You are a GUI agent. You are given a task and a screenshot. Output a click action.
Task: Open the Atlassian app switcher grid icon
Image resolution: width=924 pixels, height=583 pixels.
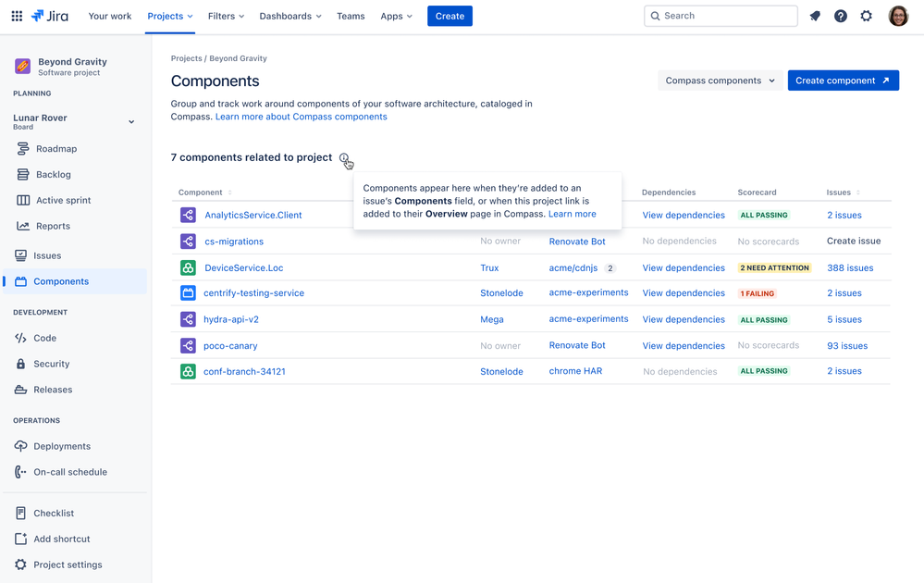(17, 15)
